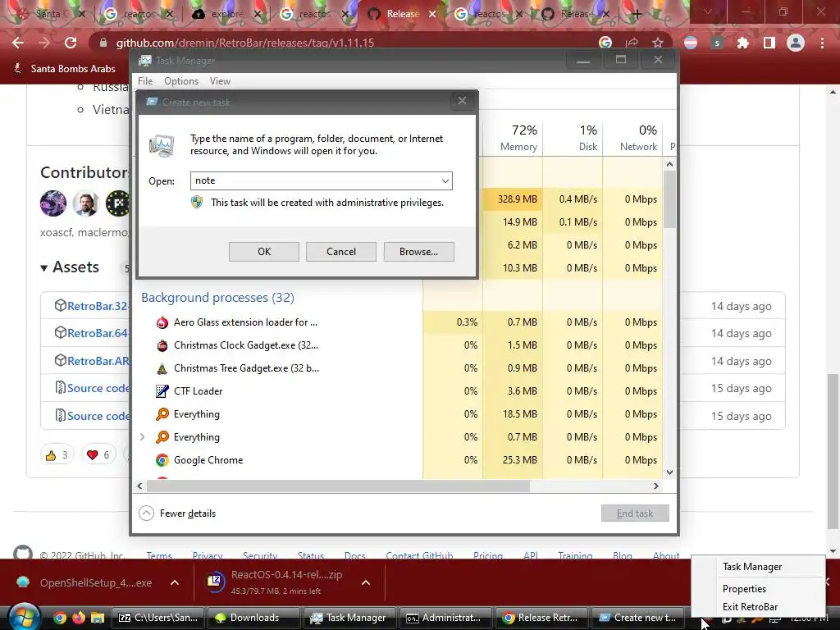Click OK in Create new task dialog
The height and width of the screenshot is (630, 840).
pos(264,251)
